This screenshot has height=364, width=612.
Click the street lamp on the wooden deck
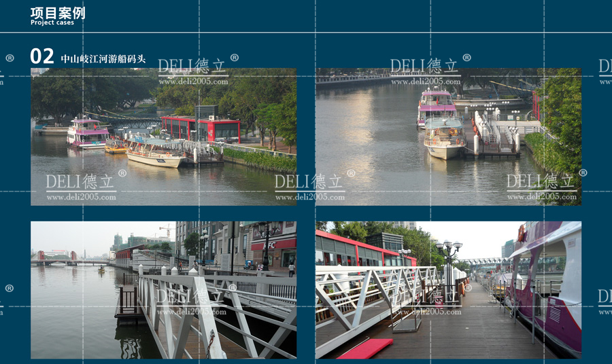(x=448, y=261)
